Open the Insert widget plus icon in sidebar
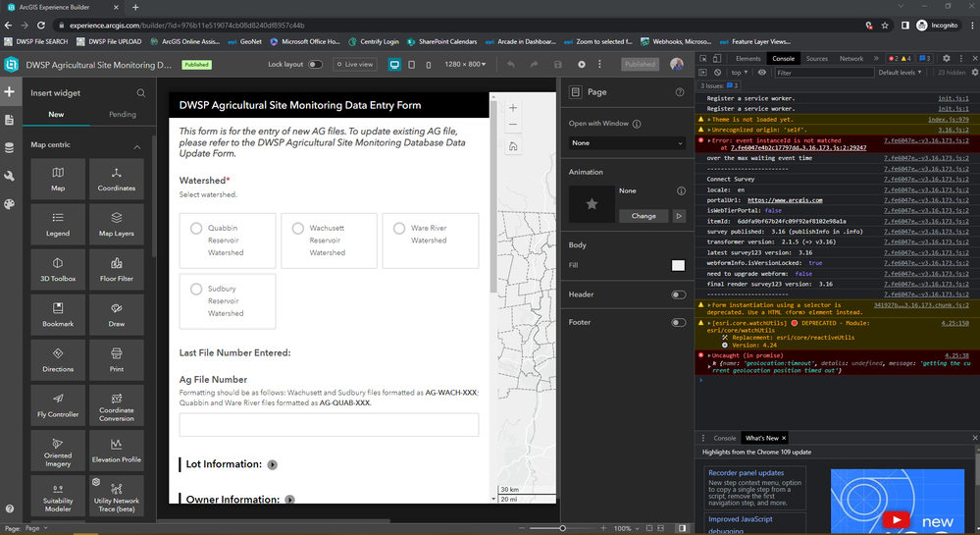Screen dimensions: 980x535 (x=10, y=92)
